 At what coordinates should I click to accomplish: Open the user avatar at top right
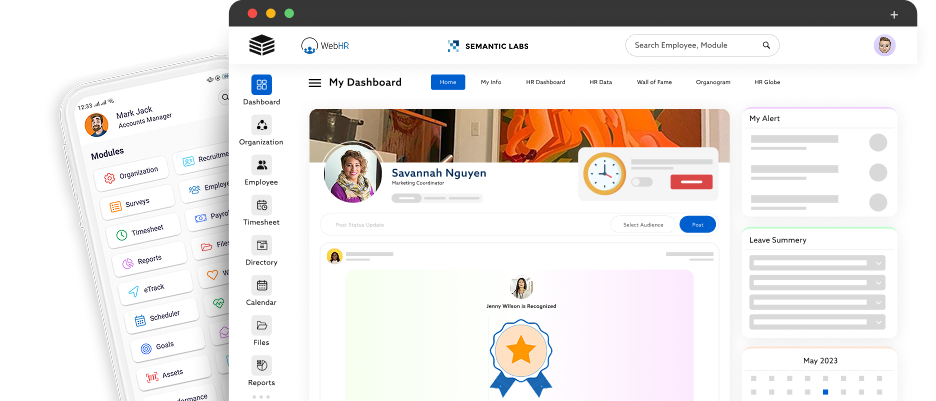coord(884,45)
